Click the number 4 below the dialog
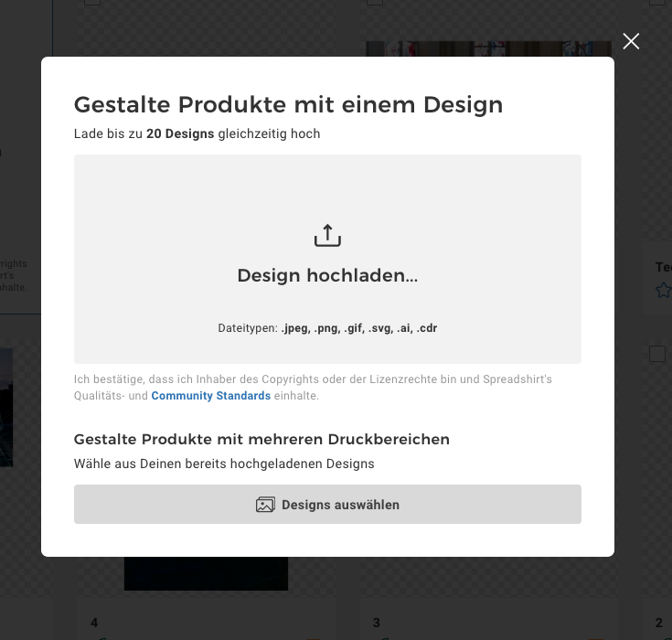The image size is (672, 640). pos(94,623)
